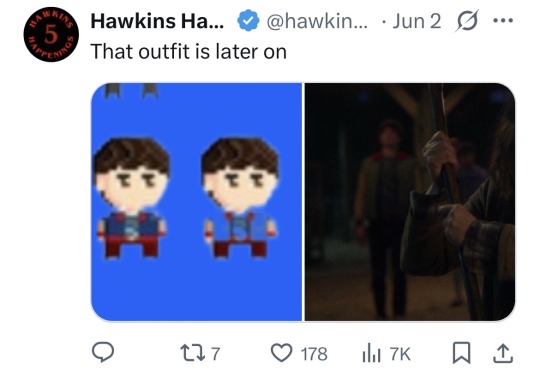Open the Jun 2 timestamp link
The image size is (540, 382).
(x=417, y=21)
